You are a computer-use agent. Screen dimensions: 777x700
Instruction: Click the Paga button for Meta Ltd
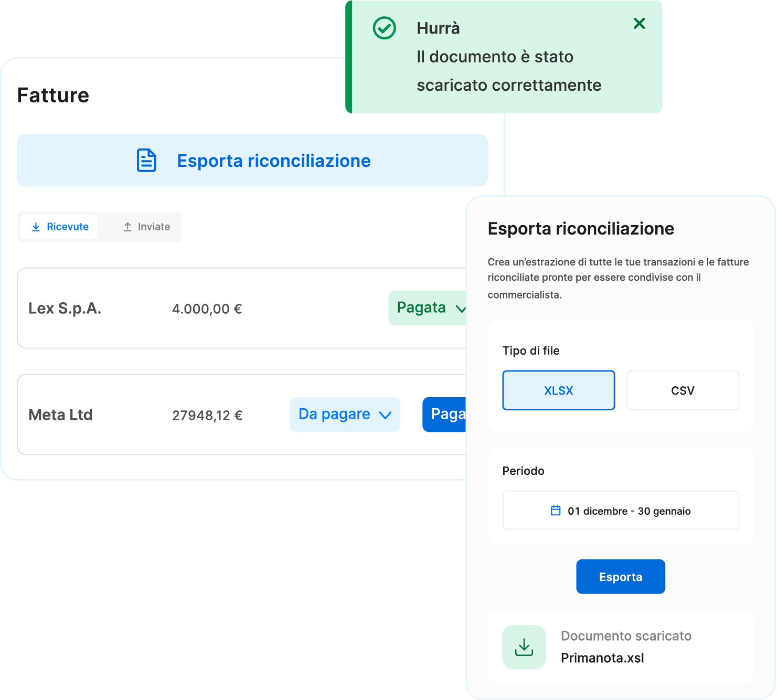pos(445,415)
